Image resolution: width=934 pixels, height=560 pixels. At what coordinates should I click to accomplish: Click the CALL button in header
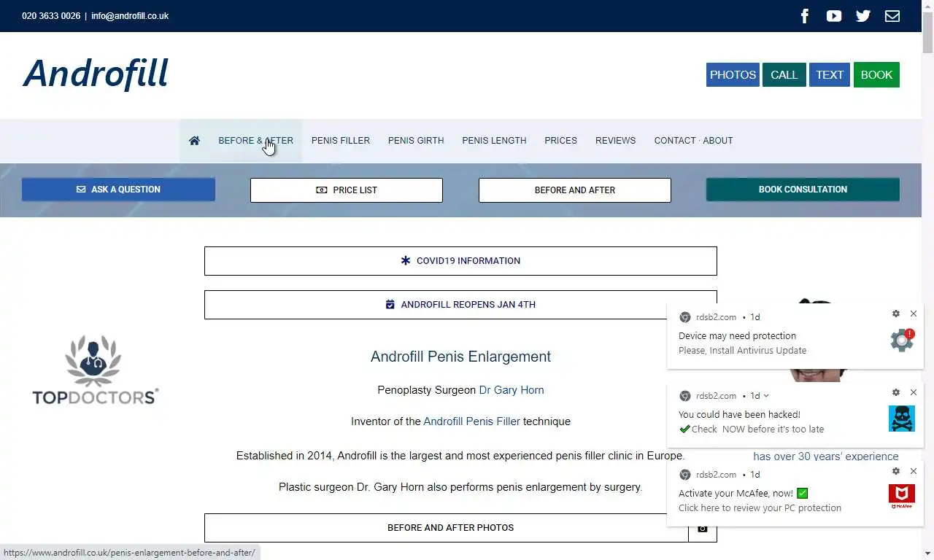(784, 74)
